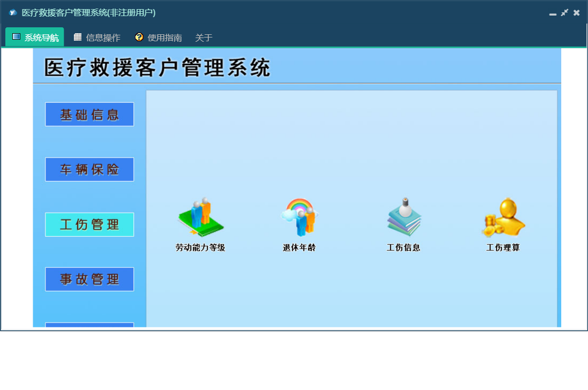Viewport: 588px width, 390px height.
Task: Open the 关于 menu
Action: point(203,37)
